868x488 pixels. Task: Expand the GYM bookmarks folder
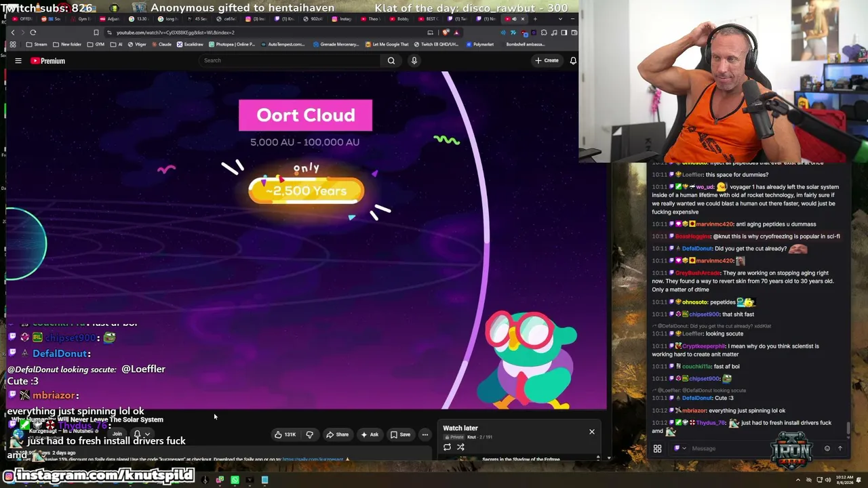pyautogui.click(x=96, y=45)
